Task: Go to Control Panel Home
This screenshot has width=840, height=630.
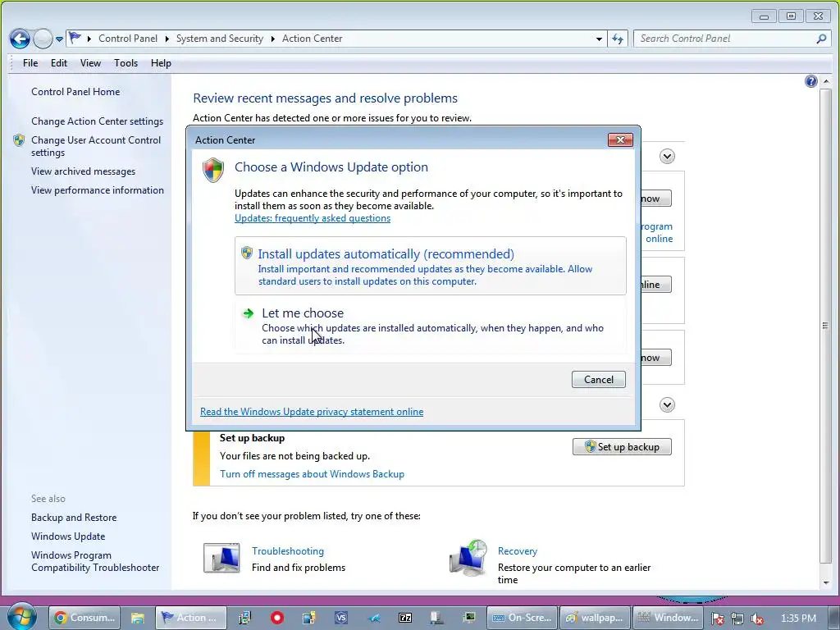Action: point(75,92)
